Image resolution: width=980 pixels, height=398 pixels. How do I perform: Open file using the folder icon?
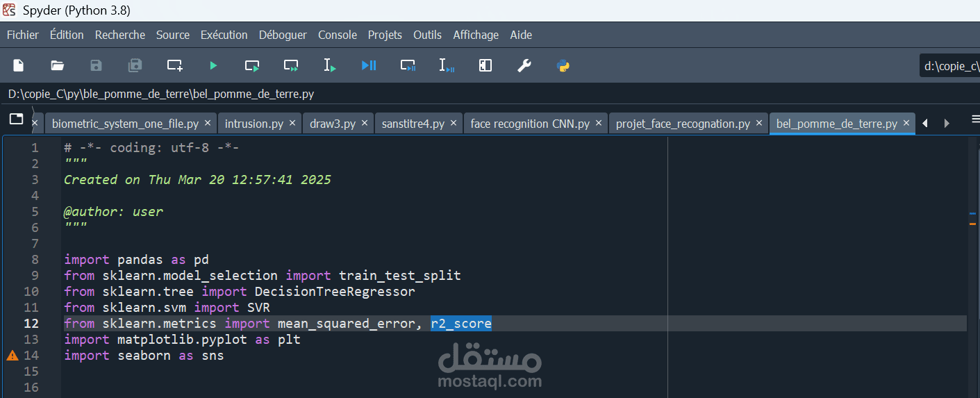click(58, 65)
